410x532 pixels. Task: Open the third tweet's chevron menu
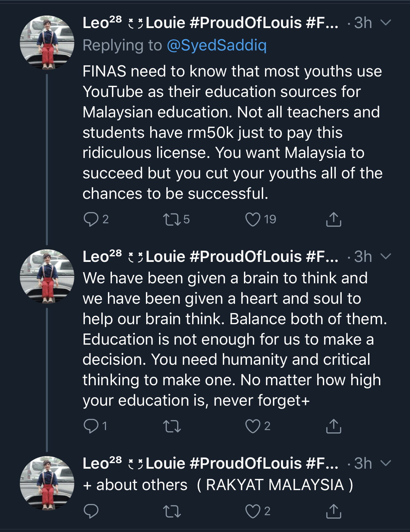click(386, 463)
